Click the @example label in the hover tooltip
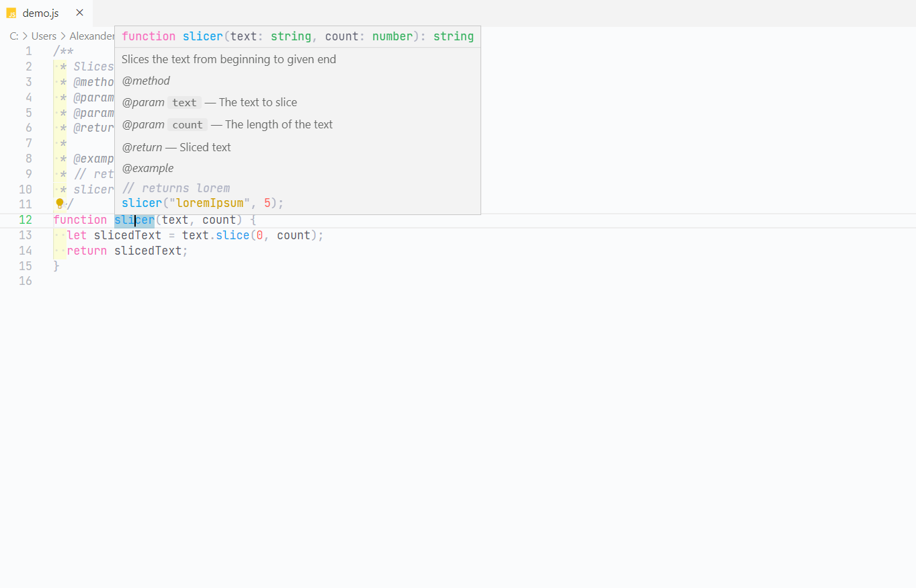Screen dimensions: 916x588 (x=147, y=168)
